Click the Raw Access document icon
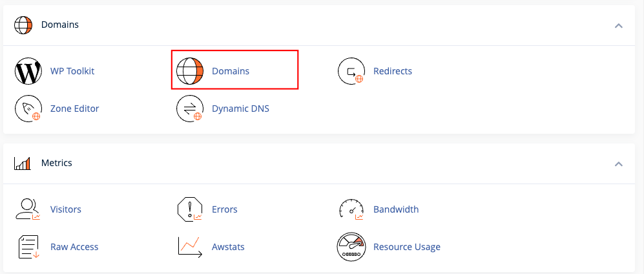The width and height of the screenshot is (644, 274). click(x=28, y=247)
